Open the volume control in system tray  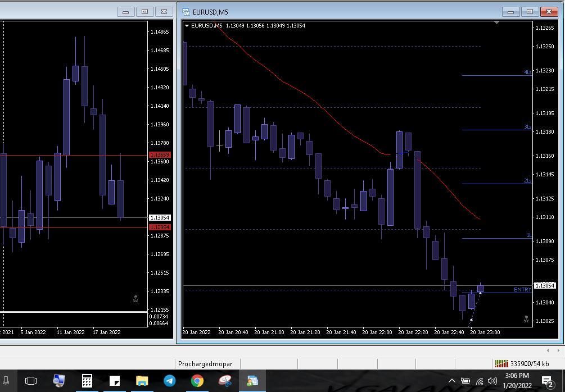click(x=492, y=381)
